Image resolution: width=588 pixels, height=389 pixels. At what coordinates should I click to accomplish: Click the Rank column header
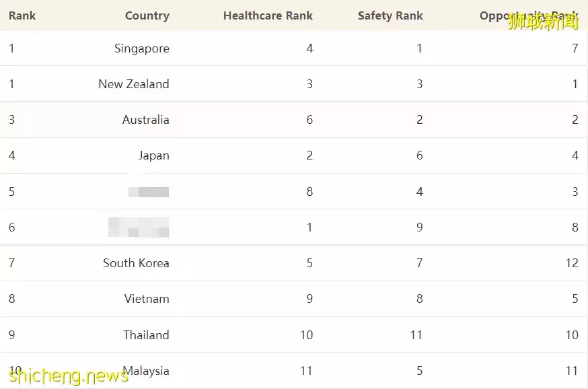[x=22, y=15]
